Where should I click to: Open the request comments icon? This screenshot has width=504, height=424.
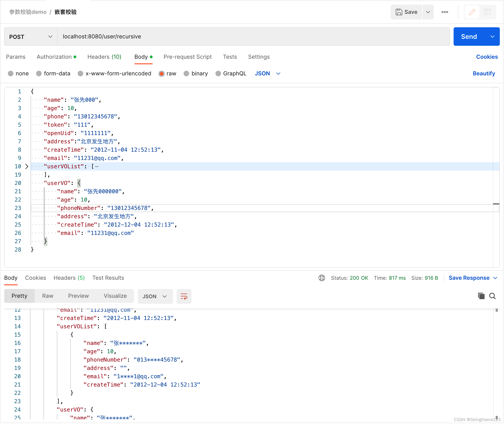point(487,12)
